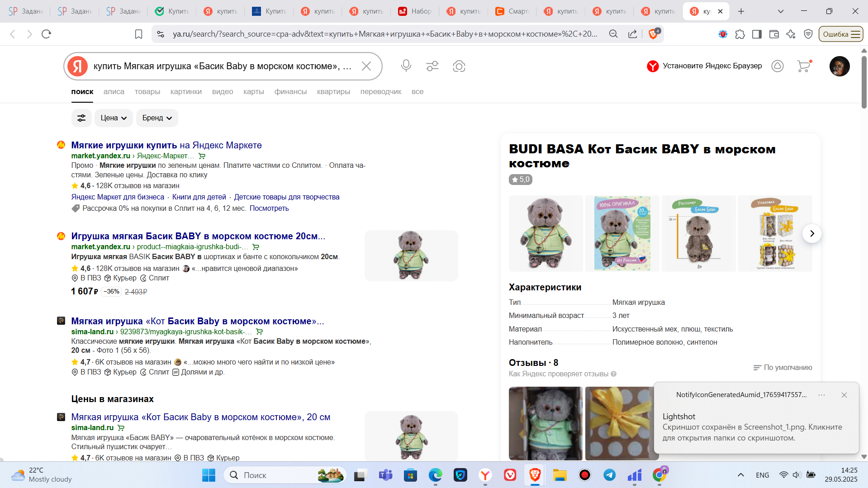This screenshot has width=868, height=488.
Task: Open the shopping cart icon
Action: tap(804, 66)
